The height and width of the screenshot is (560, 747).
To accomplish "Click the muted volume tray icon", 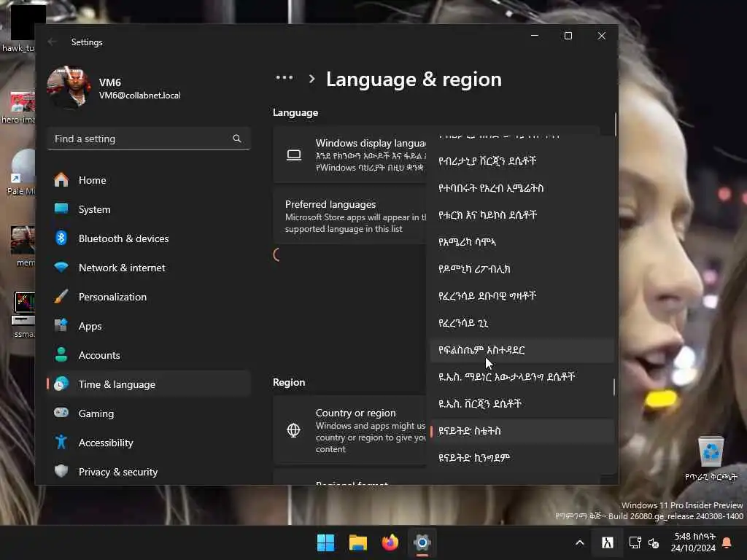I will click(654, 542).
